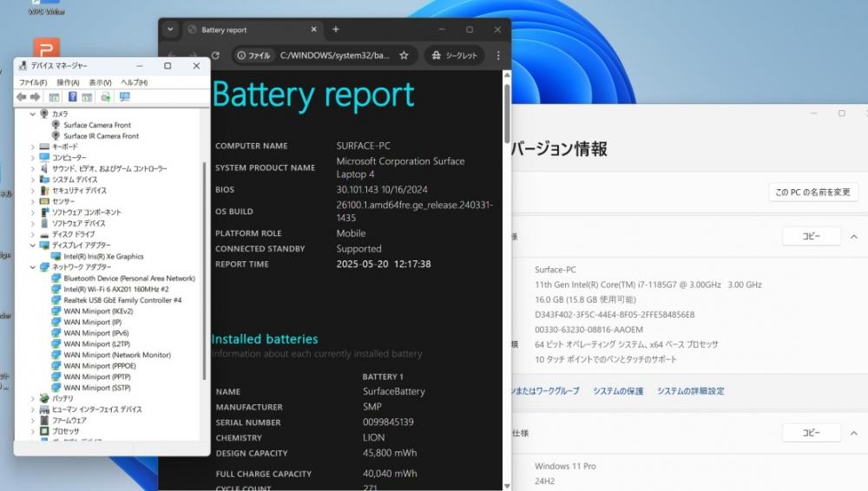This screenshot has width=868, height=491.
Task: Click the address bar with battery report path
Action: pyautogui.click(x=334, y=56)
